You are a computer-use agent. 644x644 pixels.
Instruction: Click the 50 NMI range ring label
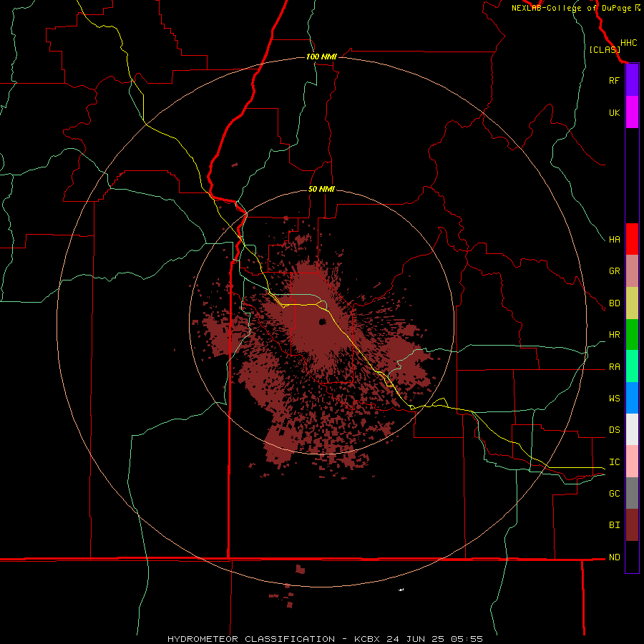point(321,189)
